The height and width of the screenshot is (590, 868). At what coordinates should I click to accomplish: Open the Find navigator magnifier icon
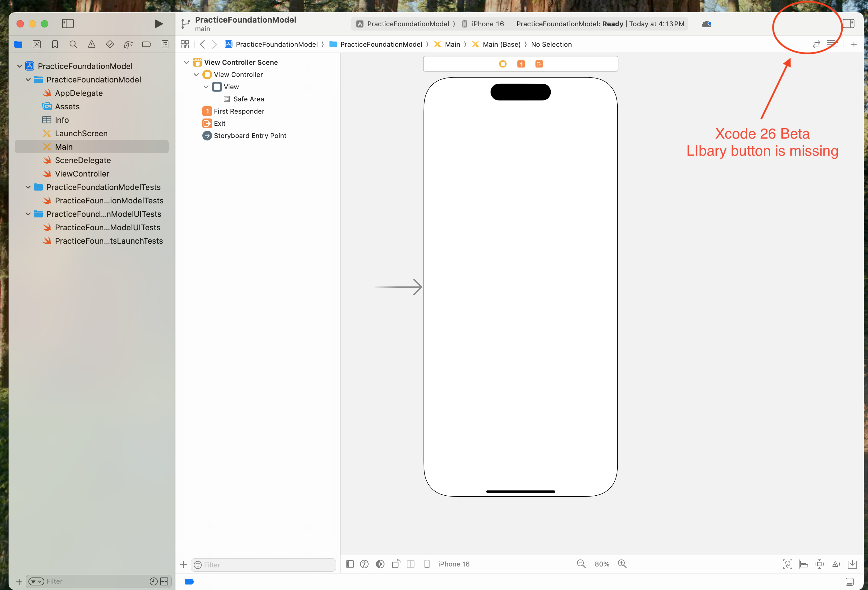coord(73,44)
